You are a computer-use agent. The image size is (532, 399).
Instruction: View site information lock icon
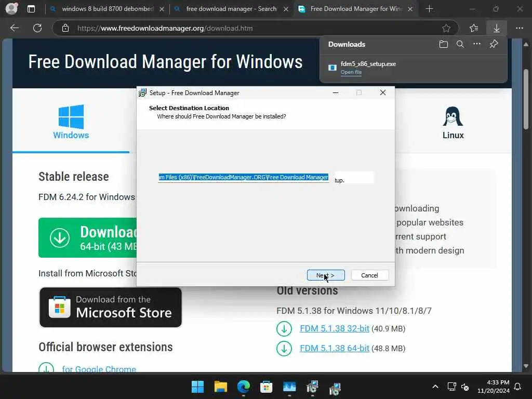point(65,28)
